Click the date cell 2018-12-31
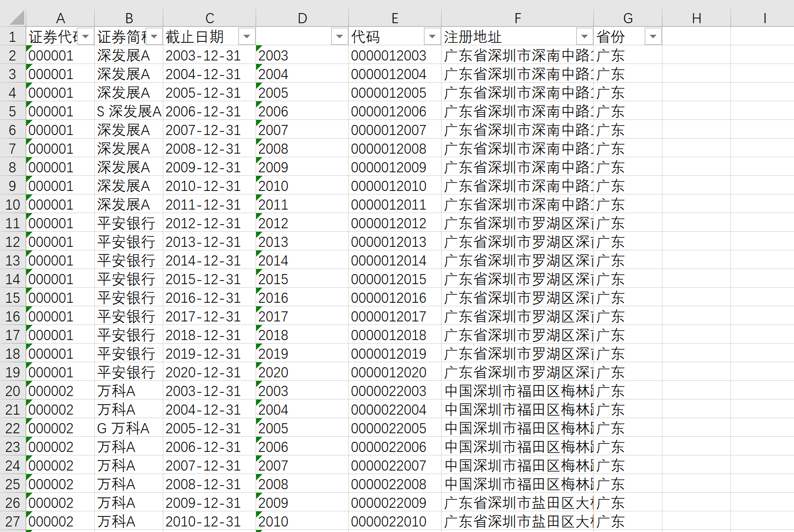The height and width of the screenshot is (532, 794). point(210,335)
